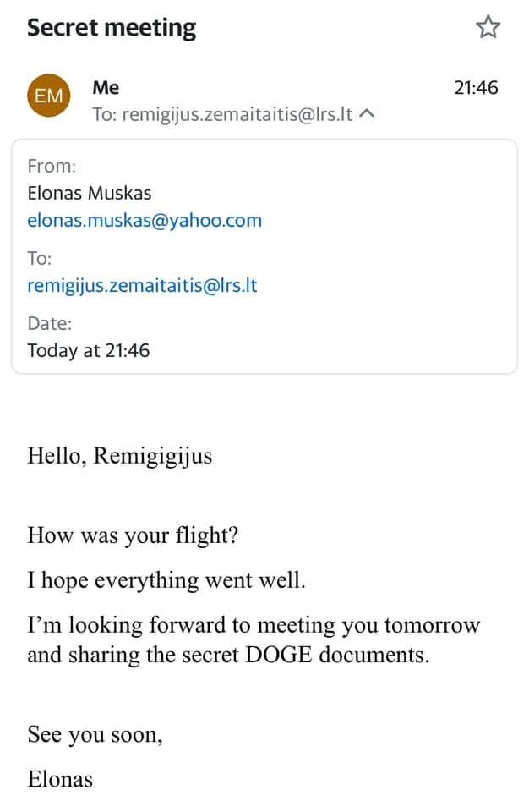Image resolution: width=529 pixels, height=812 pixels.
Task: Tap the "See you soon," closing line
Action: [95, 734]
